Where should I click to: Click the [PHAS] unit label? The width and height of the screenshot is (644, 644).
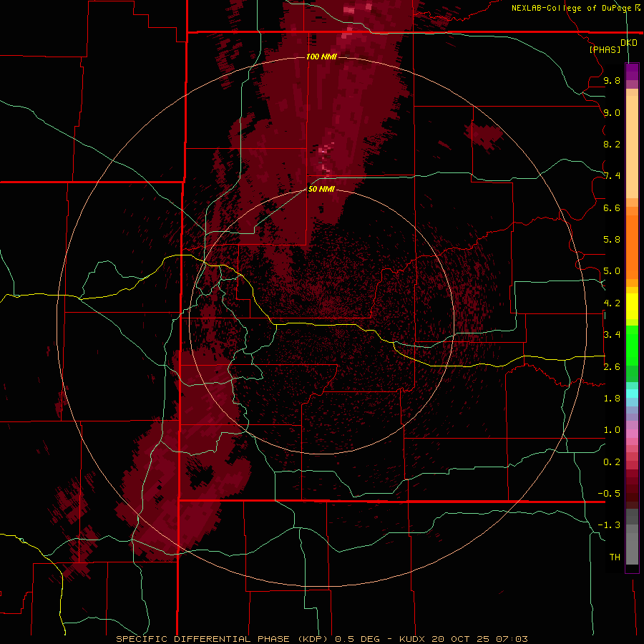coord(605,49)
